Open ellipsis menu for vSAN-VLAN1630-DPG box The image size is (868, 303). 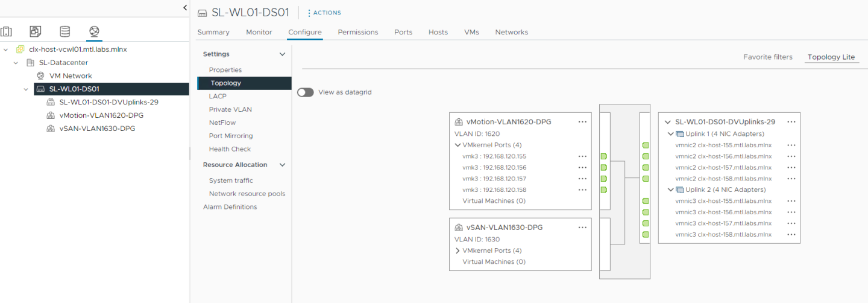pyautogui.click(x=582, y=228)
